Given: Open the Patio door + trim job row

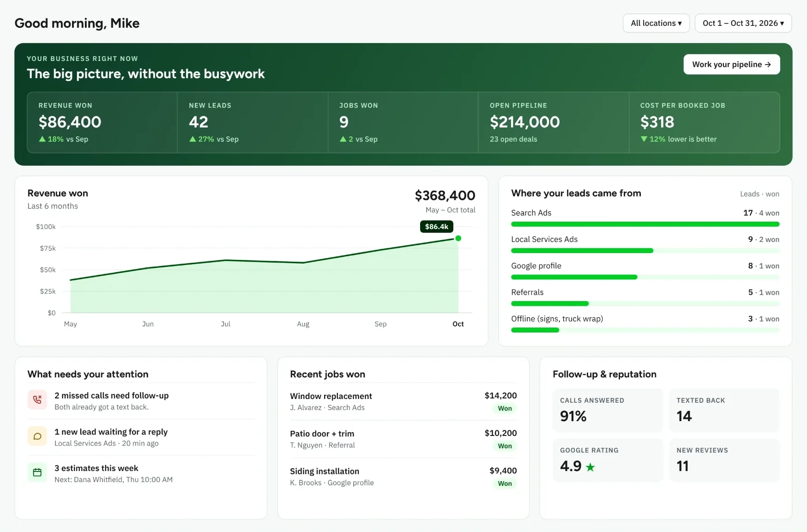Looking at the screenshot, I should tap(403, 439).
